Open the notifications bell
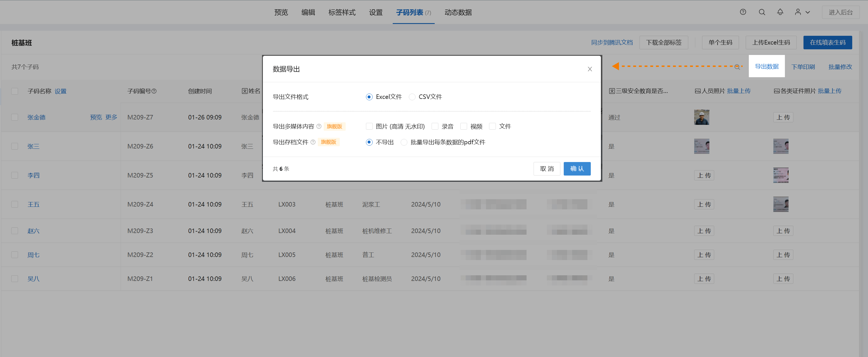Image resolution: width=868 pixels, height=357 pixels. point(780,12)
